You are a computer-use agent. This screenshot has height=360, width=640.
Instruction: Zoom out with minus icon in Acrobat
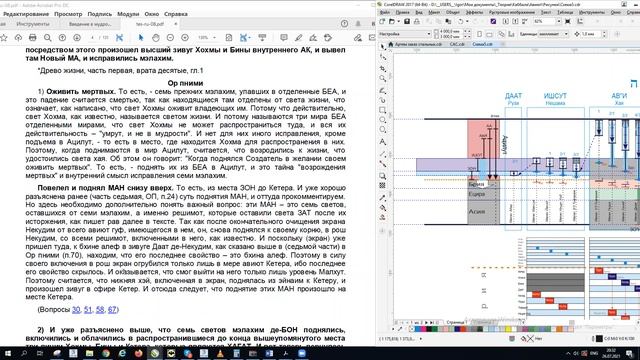pos(170,38)
